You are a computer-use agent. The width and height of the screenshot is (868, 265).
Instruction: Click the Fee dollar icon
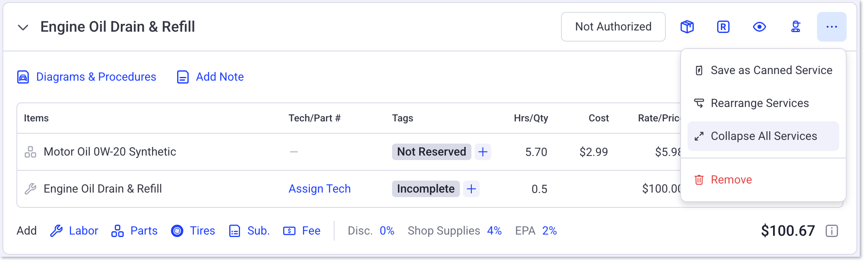point(290,230)
